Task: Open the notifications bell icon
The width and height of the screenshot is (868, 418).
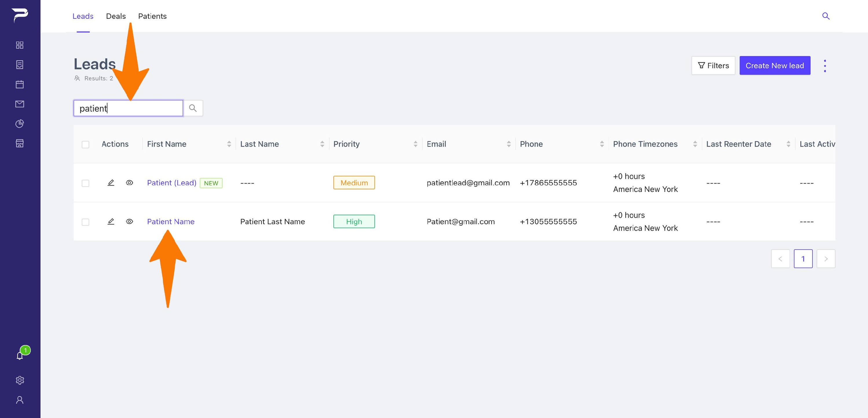Action: click(x=20, y=356)
